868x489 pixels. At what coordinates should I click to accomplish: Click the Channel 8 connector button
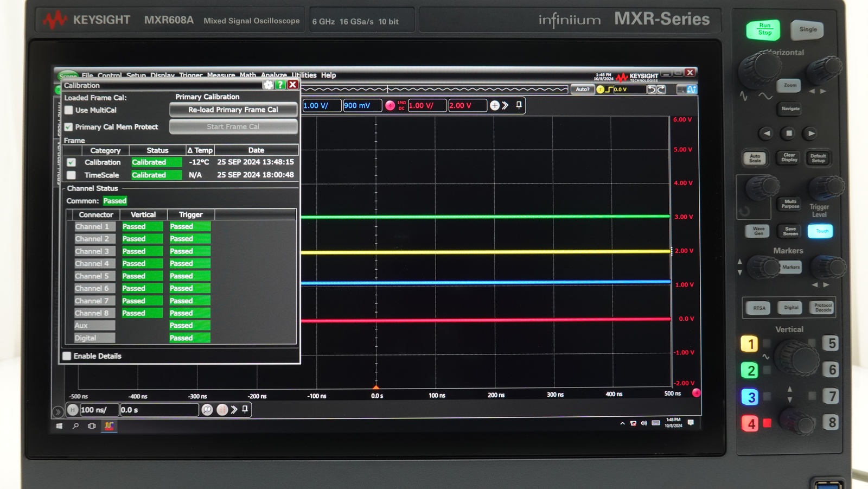point(94,313)
